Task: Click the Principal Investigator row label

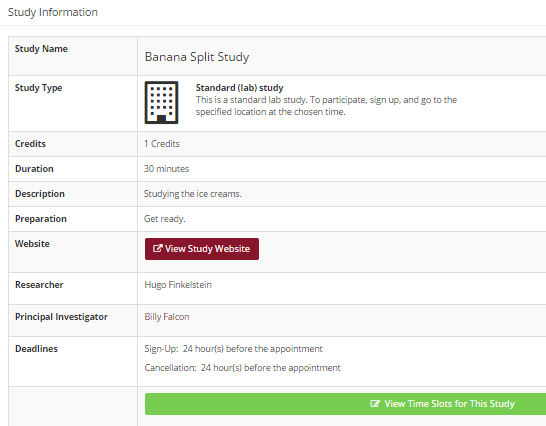Action: click(61, 317)
